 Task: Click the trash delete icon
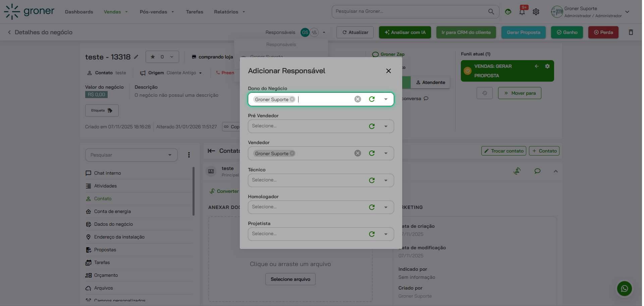[631, 32]
